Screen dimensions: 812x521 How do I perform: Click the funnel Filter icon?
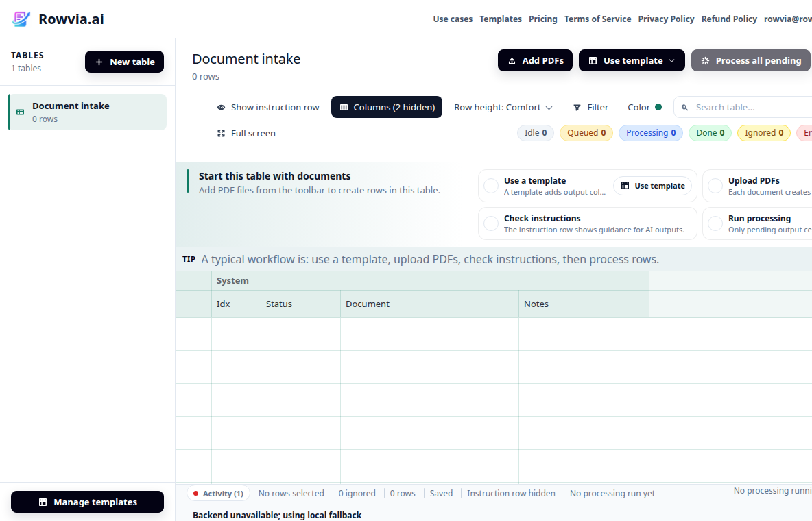click(x=577, y=108)
